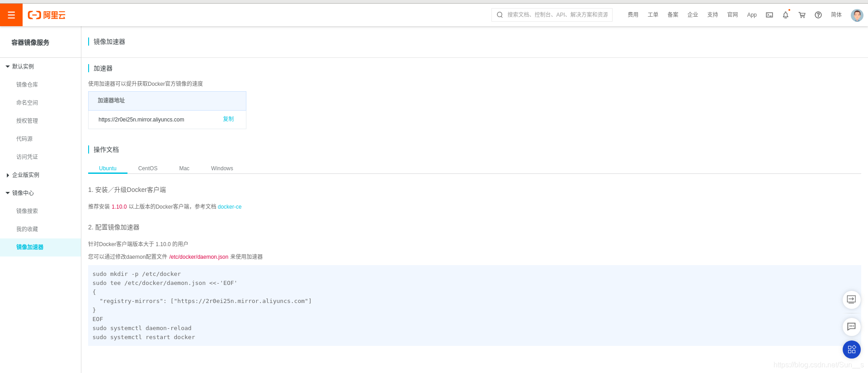Click the Aliyun logo
The height and width of the screenshot is (373, 868).
coord(47,15)
